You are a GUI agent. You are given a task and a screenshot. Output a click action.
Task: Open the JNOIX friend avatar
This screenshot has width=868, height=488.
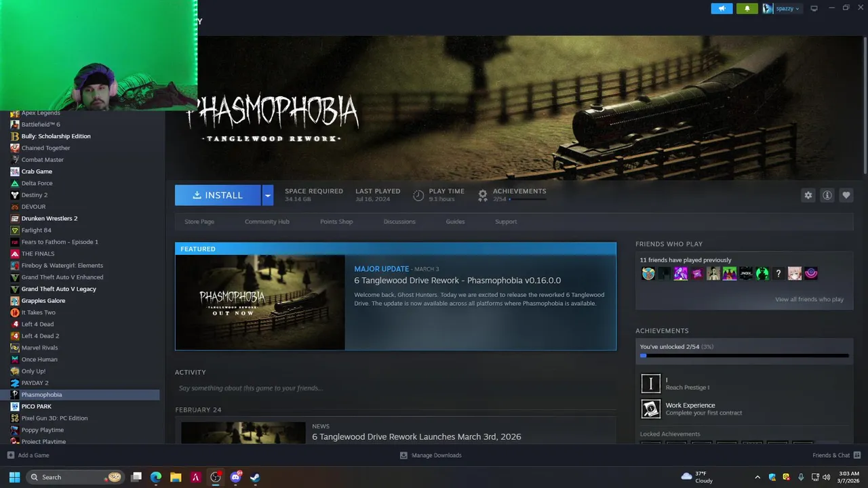746,274
